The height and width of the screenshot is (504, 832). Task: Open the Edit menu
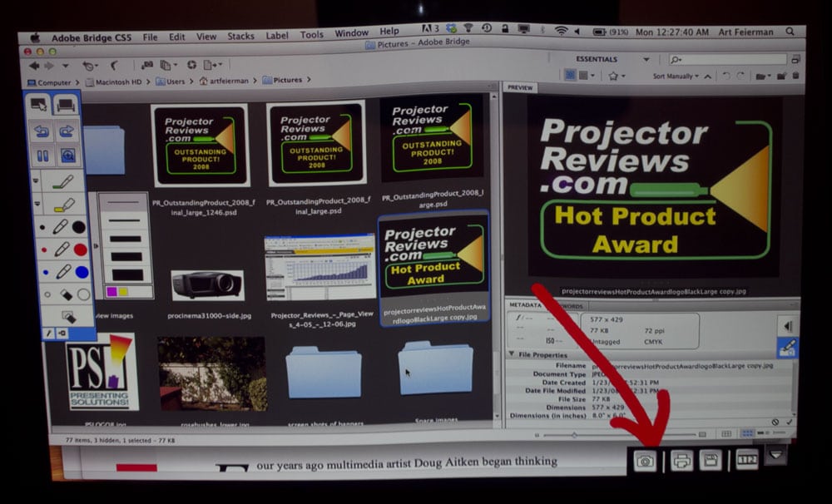[x=176, y=37]
